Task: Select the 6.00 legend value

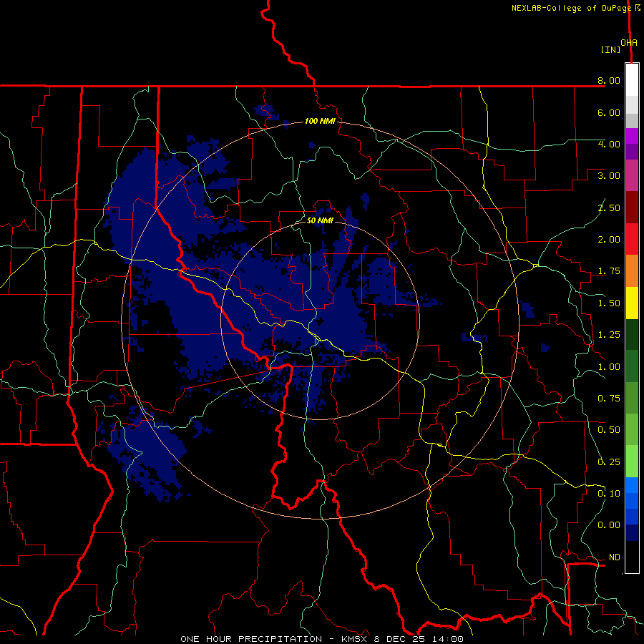Action: [x=609, y=112]
